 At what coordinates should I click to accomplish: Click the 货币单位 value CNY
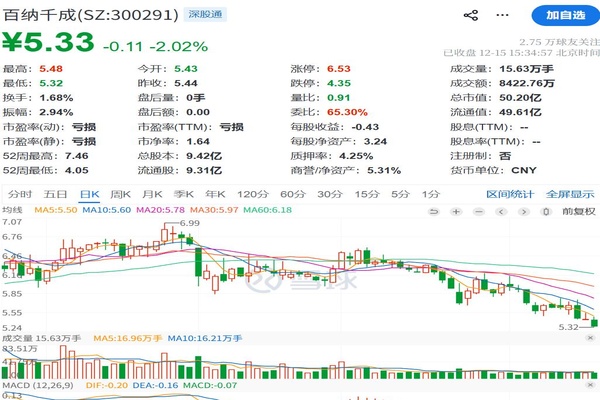(x=524, y=170)
